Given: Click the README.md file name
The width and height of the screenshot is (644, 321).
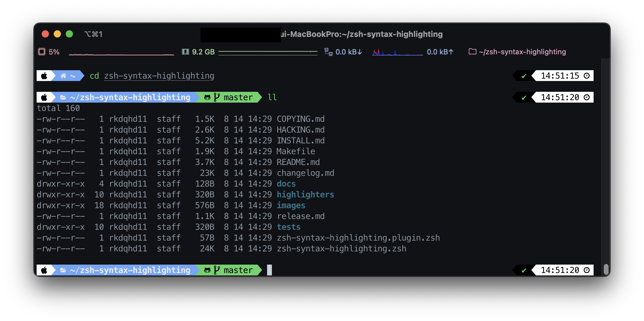Looking at the screenshot, I should click(298, 162).
